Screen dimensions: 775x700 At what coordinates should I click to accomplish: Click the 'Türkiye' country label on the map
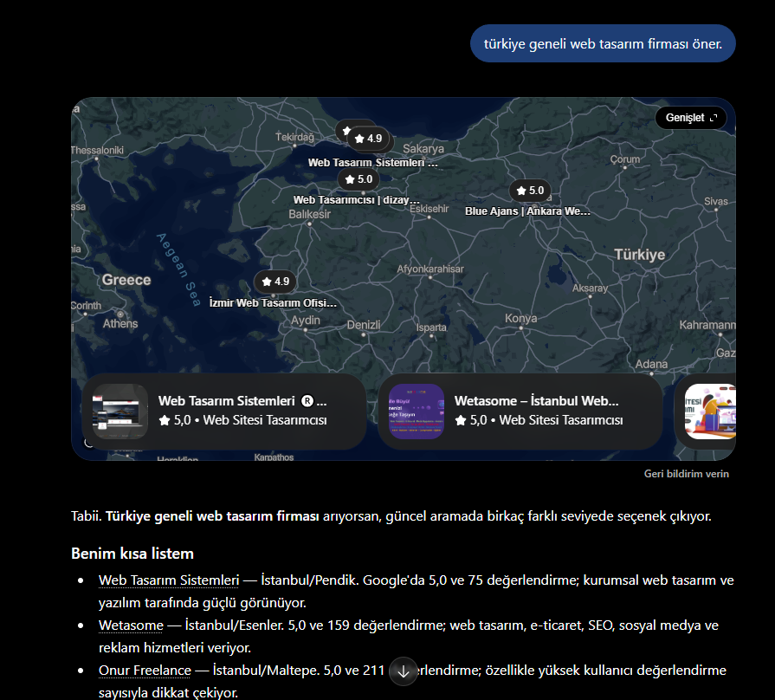click(x=640, y=255)
